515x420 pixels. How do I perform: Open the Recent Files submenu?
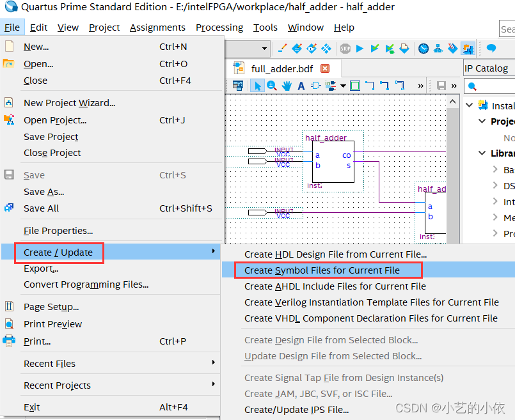click(110, 363)
